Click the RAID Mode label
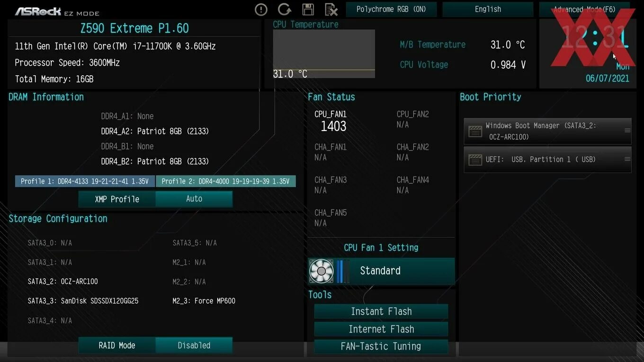The width and height of the screenshot is (644, 362). (117, 345)
